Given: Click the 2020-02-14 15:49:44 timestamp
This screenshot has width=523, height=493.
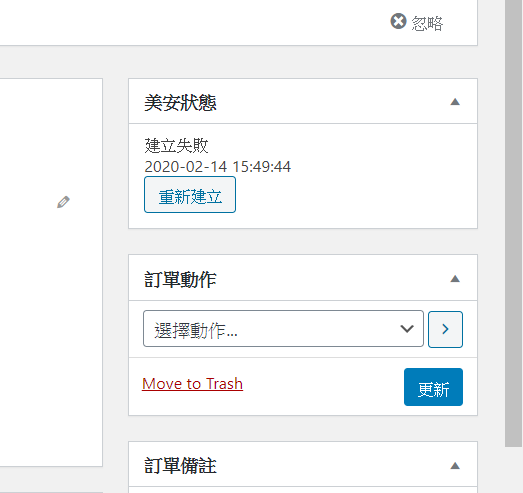Looking at the screenshot, I should [x=217, y=166].
